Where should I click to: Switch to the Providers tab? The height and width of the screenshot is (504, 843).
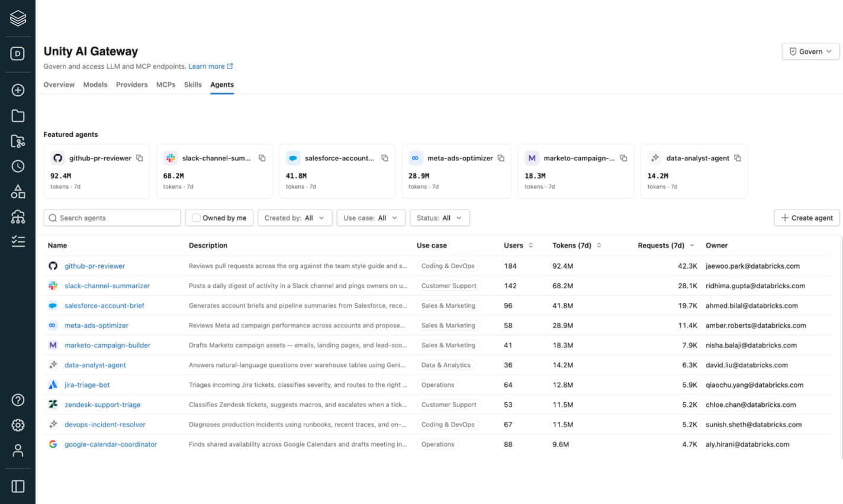tap(132, 85)
